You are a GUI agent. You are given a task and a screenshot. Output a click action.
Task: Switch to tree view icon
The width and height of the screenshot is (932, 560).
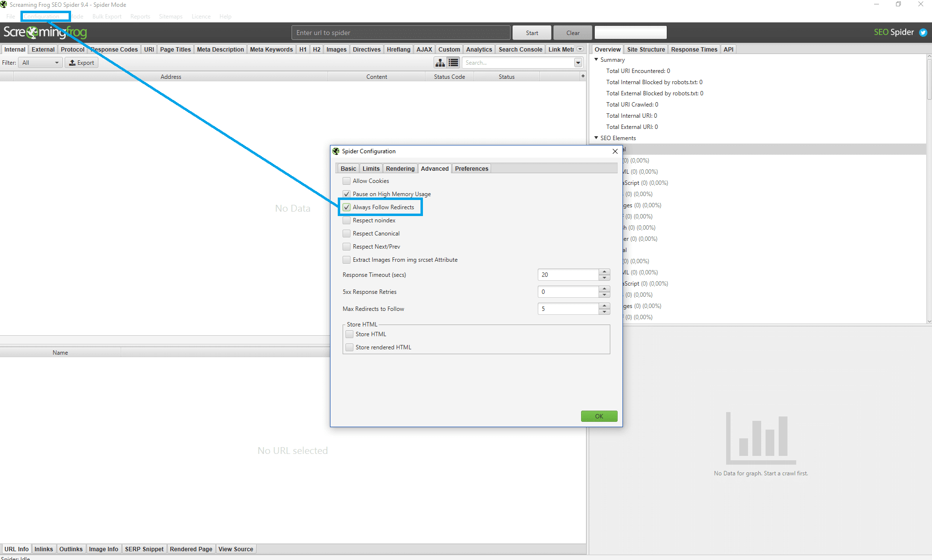[440, 63]
